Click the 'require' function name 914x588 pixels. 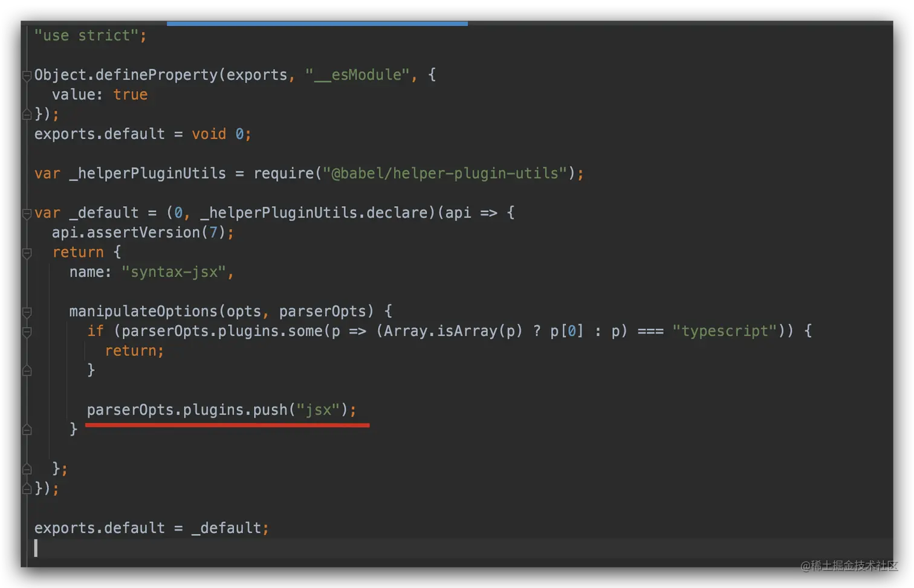click(x=284, y=173)
